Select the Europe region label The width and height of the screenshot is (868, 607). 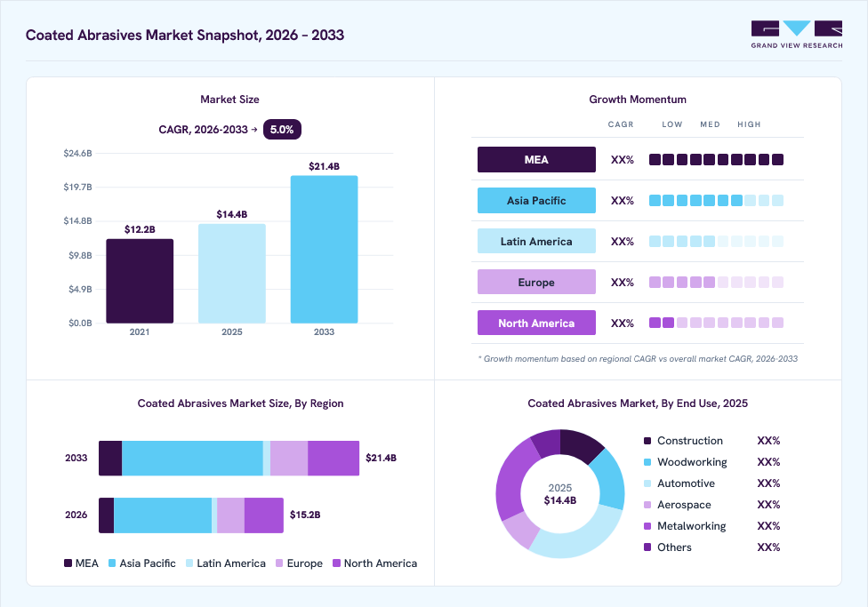click(x=536, y=283)
